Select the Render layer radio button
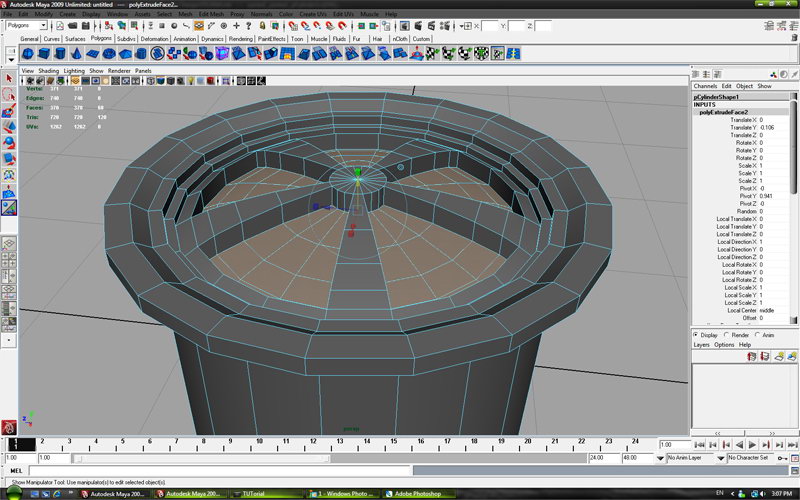 728,335
